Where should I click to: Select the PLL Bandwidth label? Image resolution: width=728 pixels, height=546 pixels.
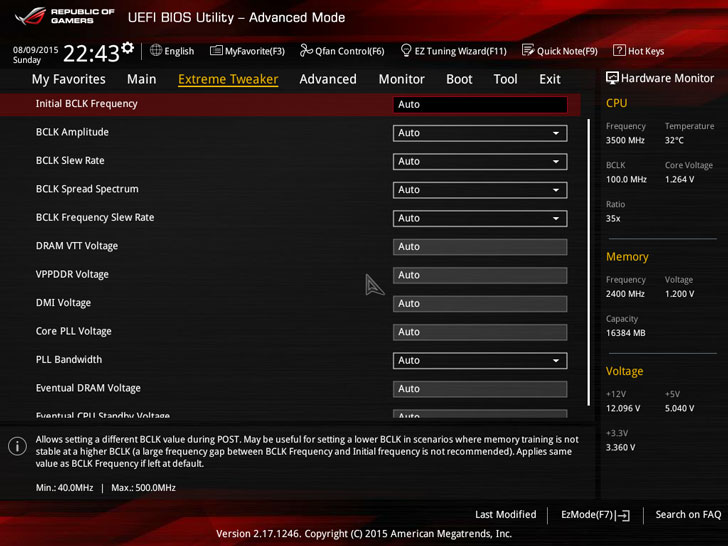69,359
